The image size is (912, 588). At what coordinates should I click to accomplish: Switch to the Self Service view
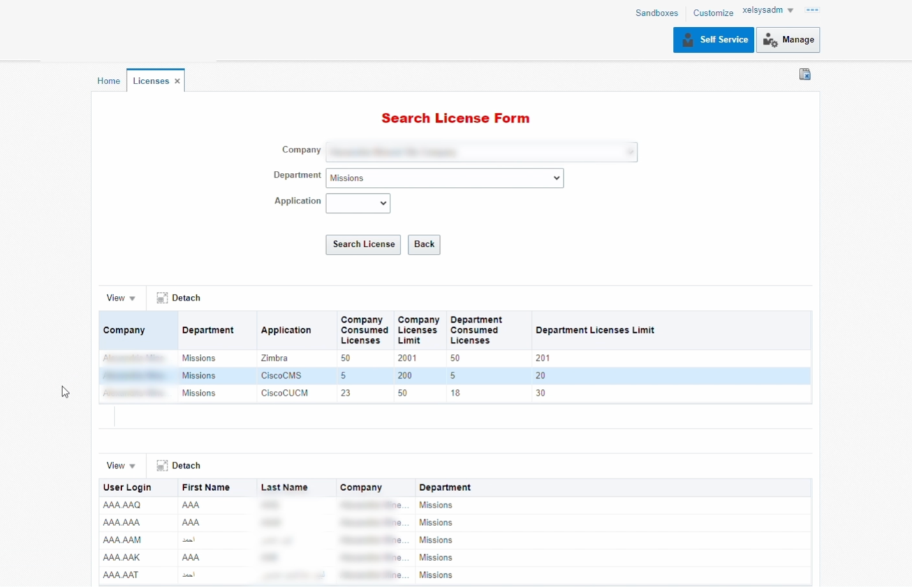click(713, 40)
